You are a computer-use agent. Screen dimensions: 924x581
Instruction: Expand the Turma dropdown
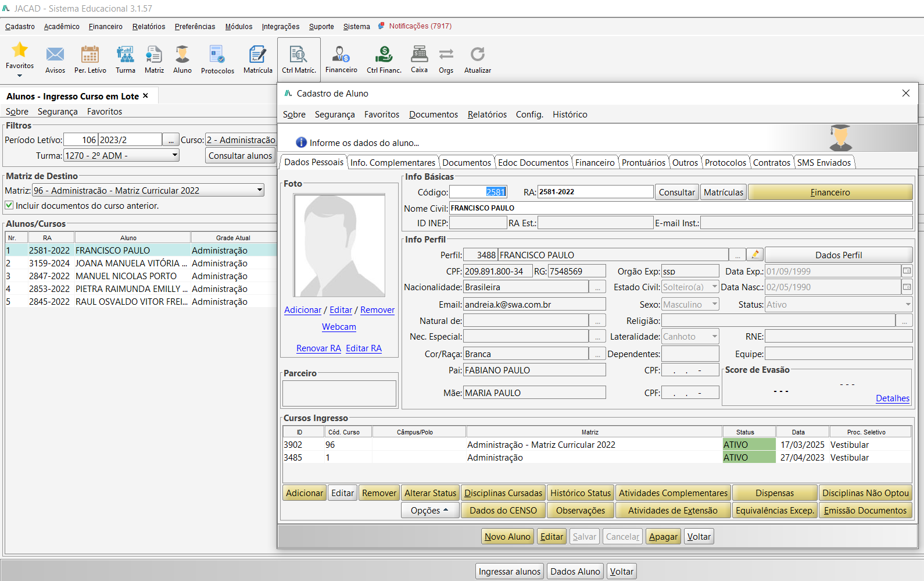pos(174,155)
